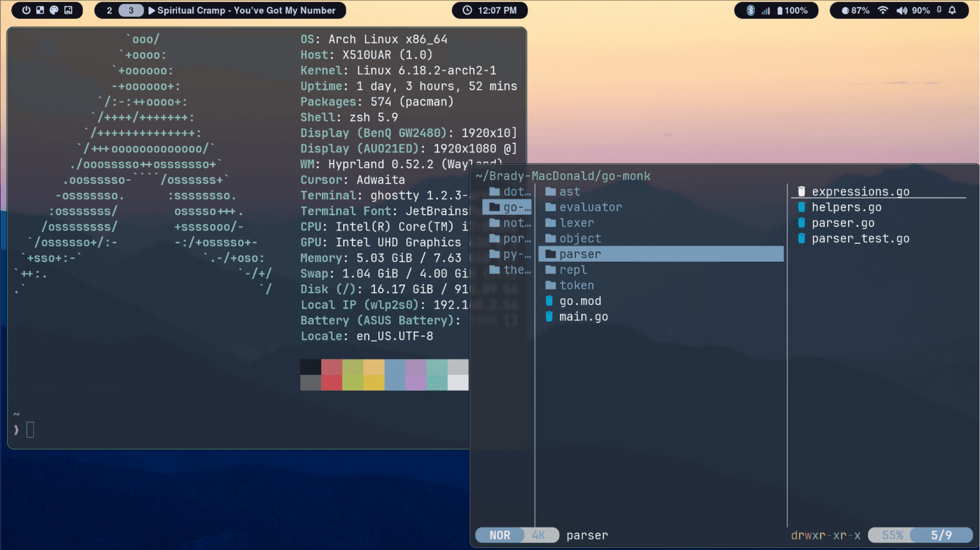
Task: Expand the lexer folder
Action: point(576,223)
